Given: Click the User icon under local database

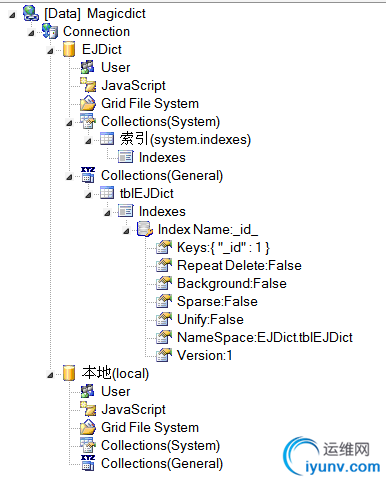Looking at the screenshot, I should 88,391.
